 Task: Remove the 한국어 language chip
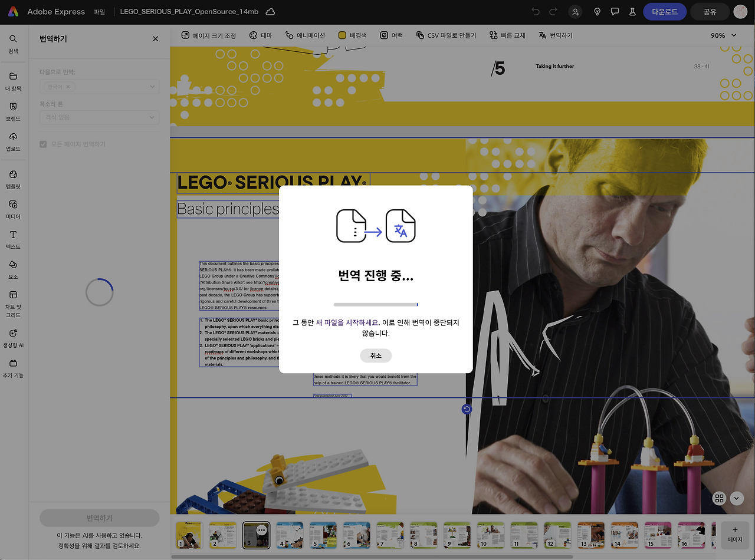click(68, 87)
